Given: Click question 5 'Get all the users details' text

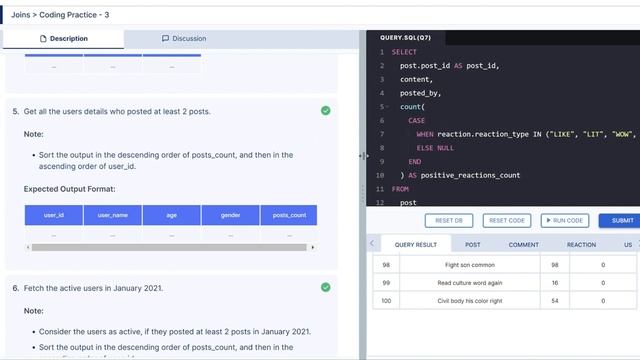Looking at the screenshot, I should coord(117,111).
